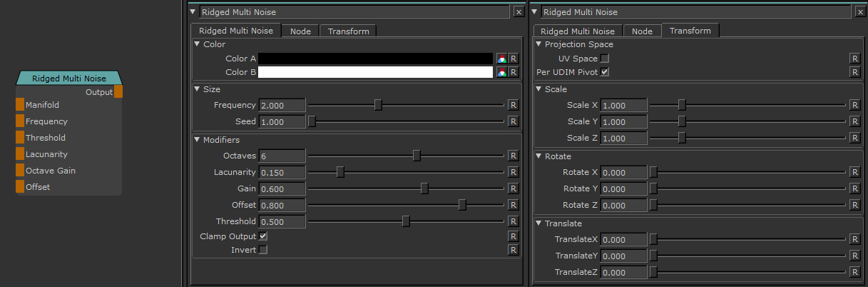Toggle the Clamp Output checkbox
The height and width of the screenshot is (287, 868).
pyautogui.click(x=263, y=236)
